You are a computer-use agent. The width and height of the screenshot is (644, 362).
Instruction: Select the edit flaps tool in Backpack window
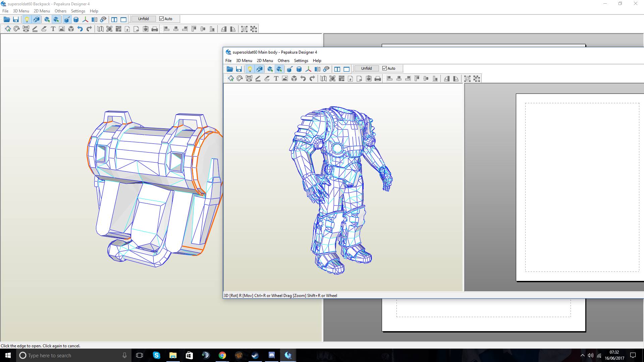44,29
